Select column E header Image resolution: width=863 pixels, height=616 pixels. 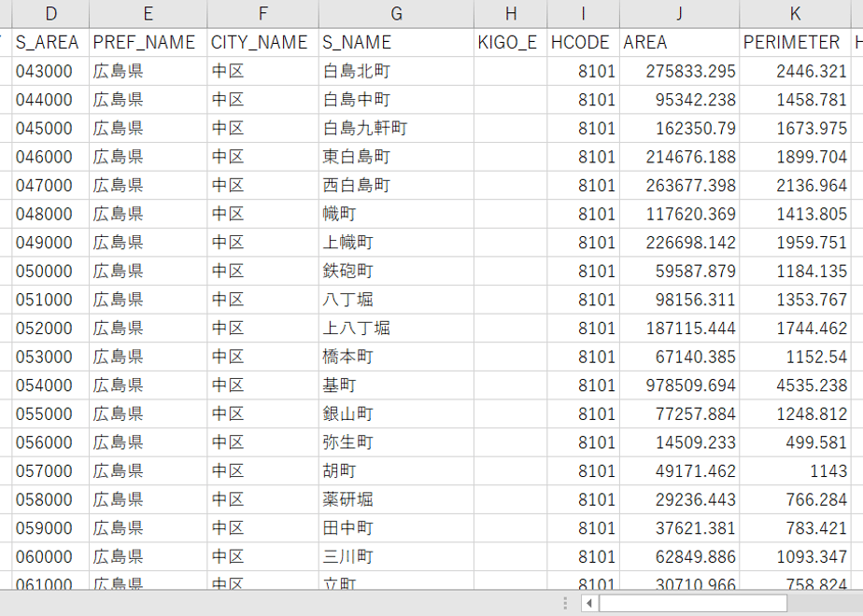(x=149, y=14)
